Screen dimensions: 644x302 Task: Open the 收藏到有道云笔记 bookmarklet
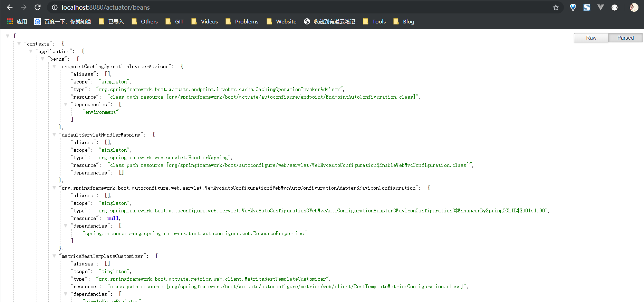(x=329, y=21)
